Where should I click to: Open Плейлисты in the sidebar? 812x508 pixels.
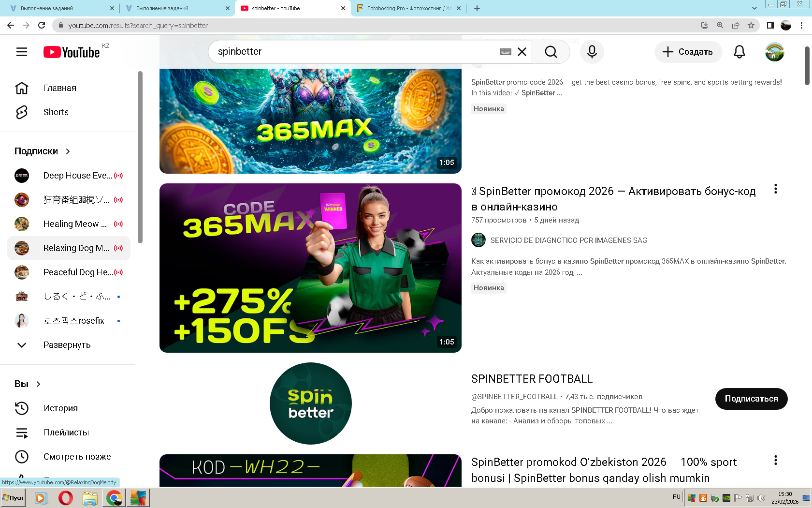(x=69, y=433)
